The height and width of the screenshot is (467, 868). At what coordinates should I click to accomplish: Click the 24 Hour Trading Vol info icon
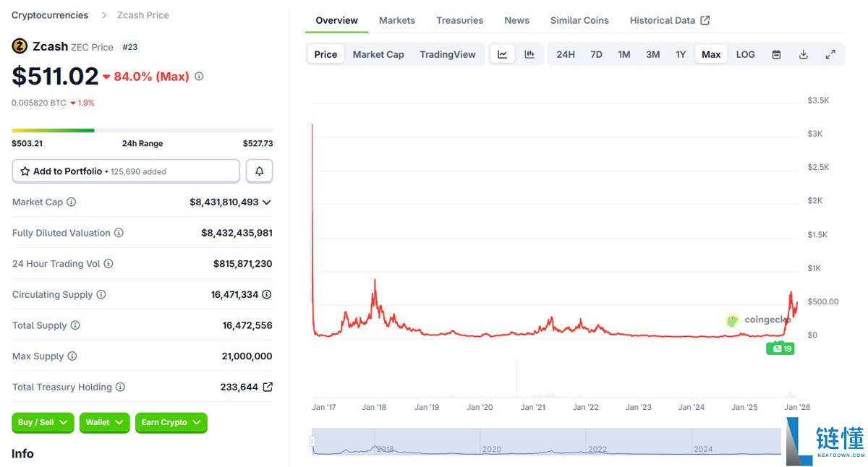(109, 264)
